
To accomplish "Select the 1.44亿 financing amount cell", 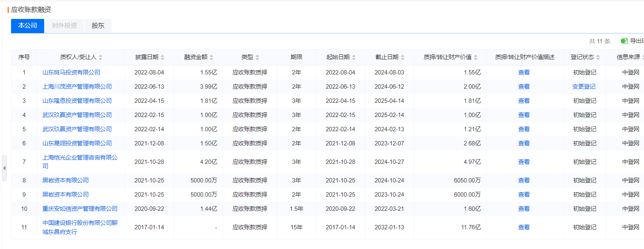I will click(x=209, y=209).
